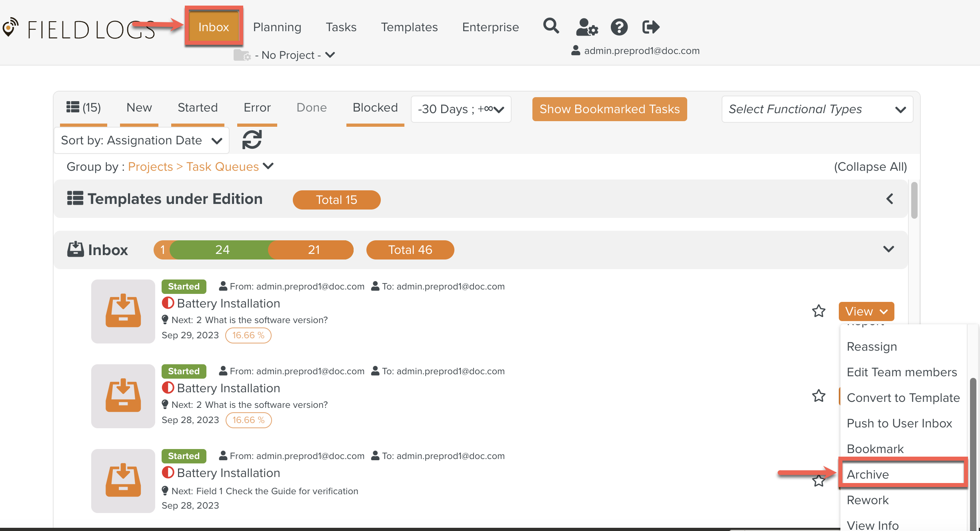Open the user settings icon
This screenshot has height=531, width=980.
point(586,27)
